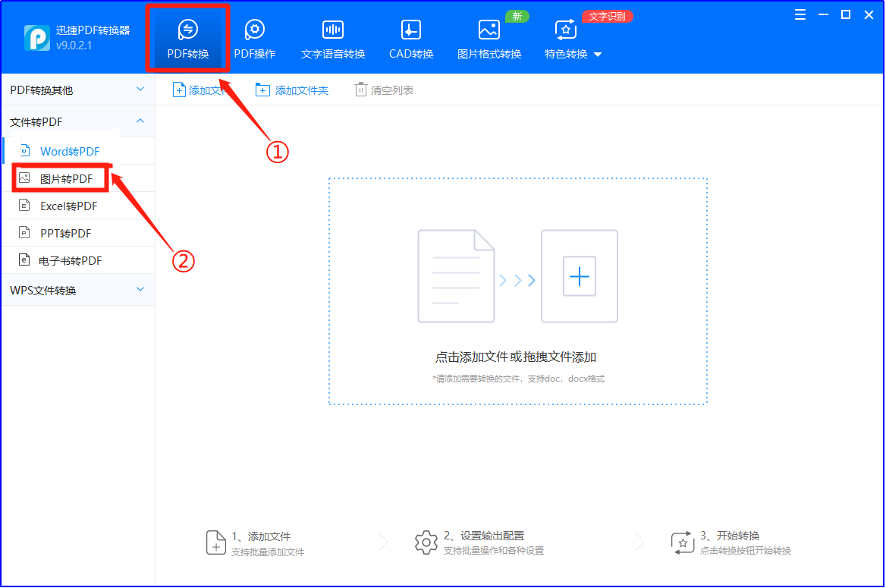Select Word转PDF in sidebar

point(78,151)
